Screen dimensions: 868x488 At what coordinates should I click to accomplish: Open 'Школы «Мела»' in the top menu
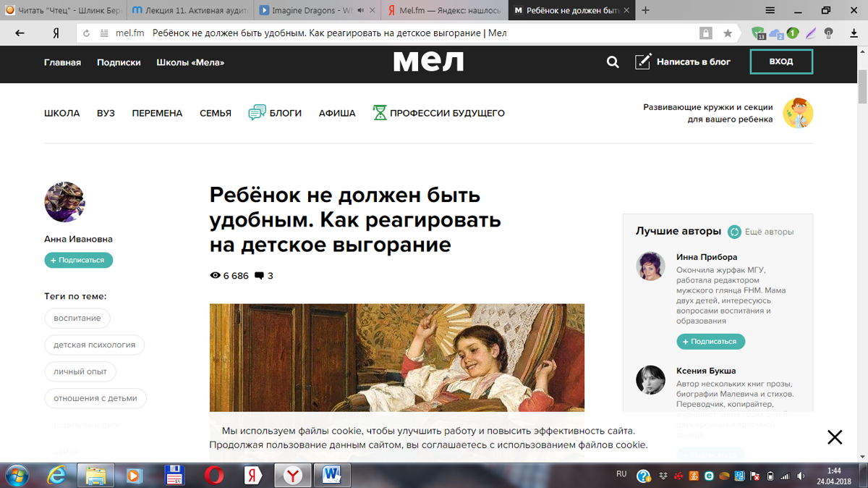pyautogui.click(x=190, y=62)
